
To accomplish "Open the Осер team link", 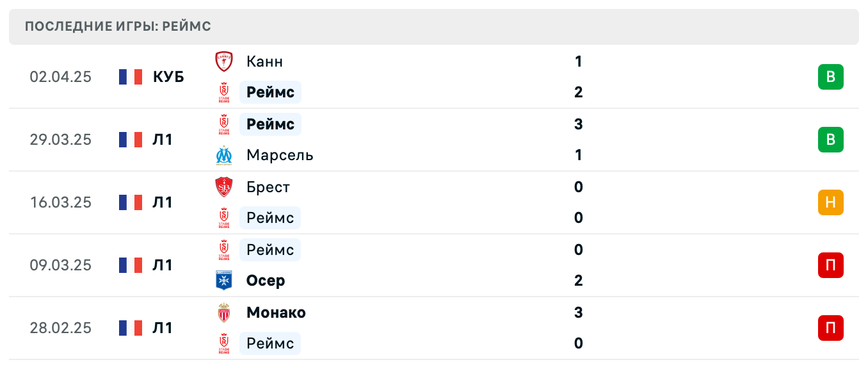I will (x=266, y=281).
